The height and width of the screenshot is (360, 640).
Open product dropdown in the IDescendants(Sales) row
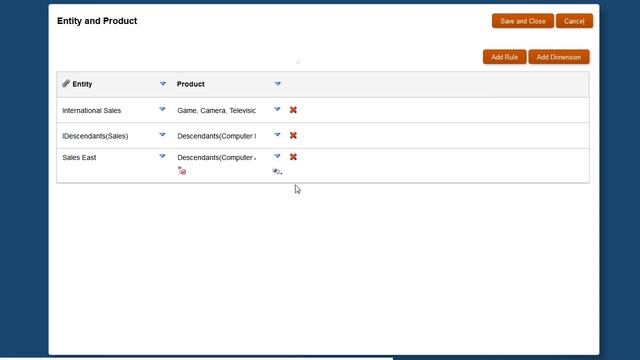click(x=277, y=135)
